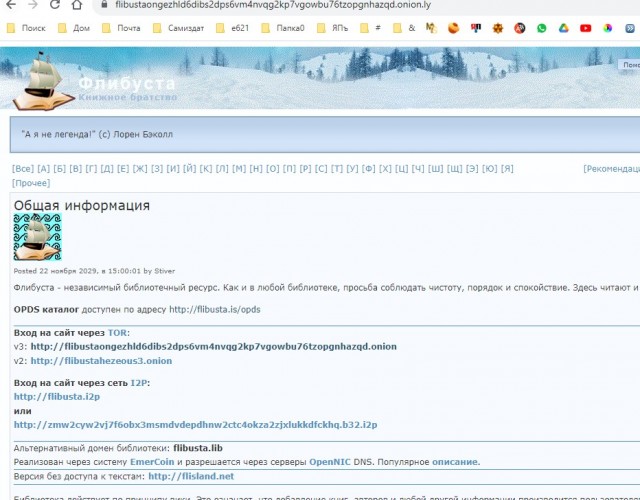Click the I2P link

(139, 383)
